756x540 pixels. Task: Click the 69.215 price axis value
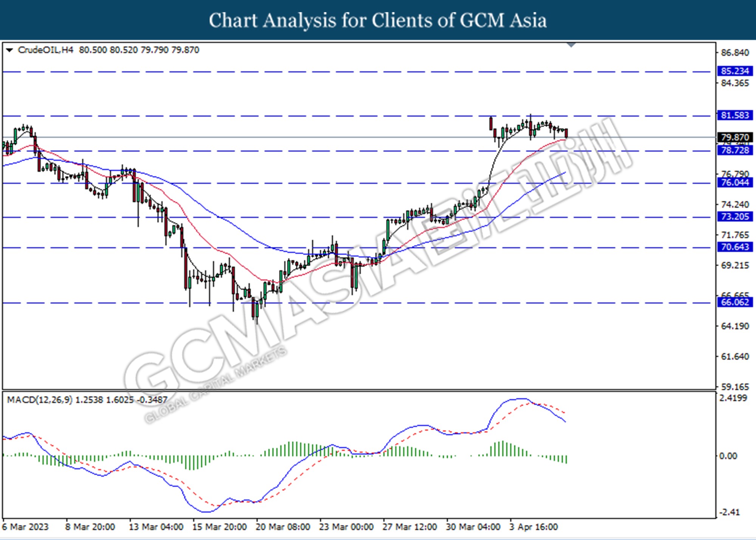pyautogui.click(x=735, y=265)
